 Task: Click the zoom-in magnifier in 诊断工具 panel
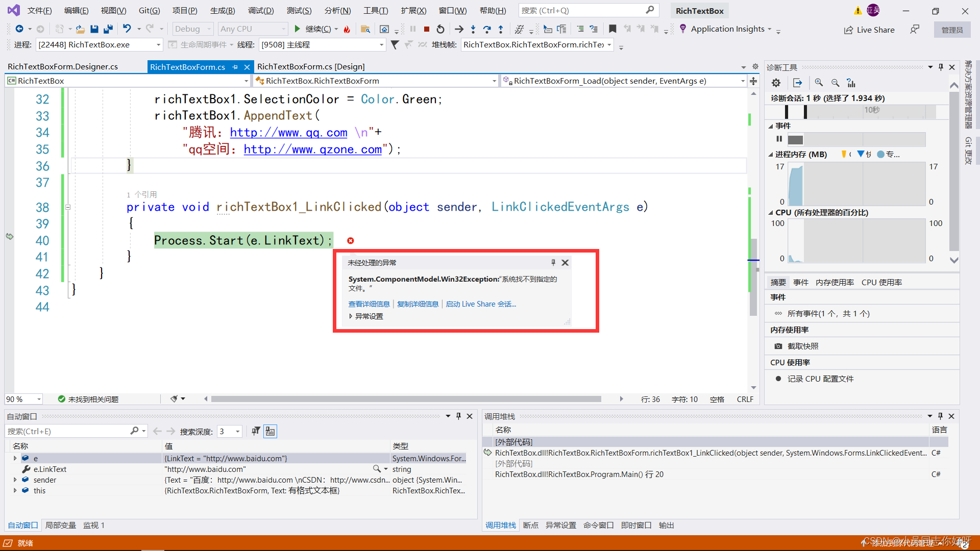pos(819,83)
